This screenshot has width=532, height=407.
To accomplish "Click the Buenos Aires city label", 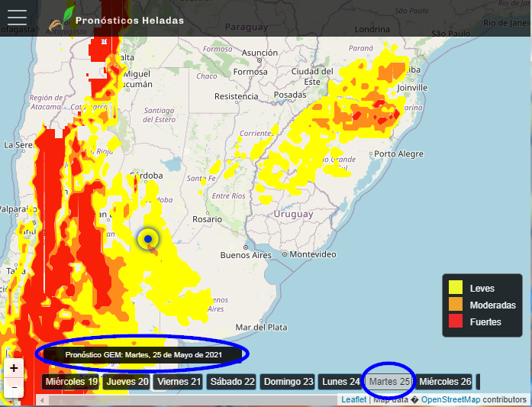I will tap(246, 255).
